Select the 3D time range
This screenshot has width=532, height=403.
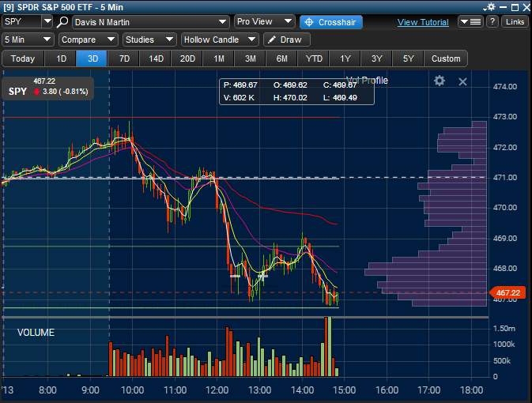[92, 58]
